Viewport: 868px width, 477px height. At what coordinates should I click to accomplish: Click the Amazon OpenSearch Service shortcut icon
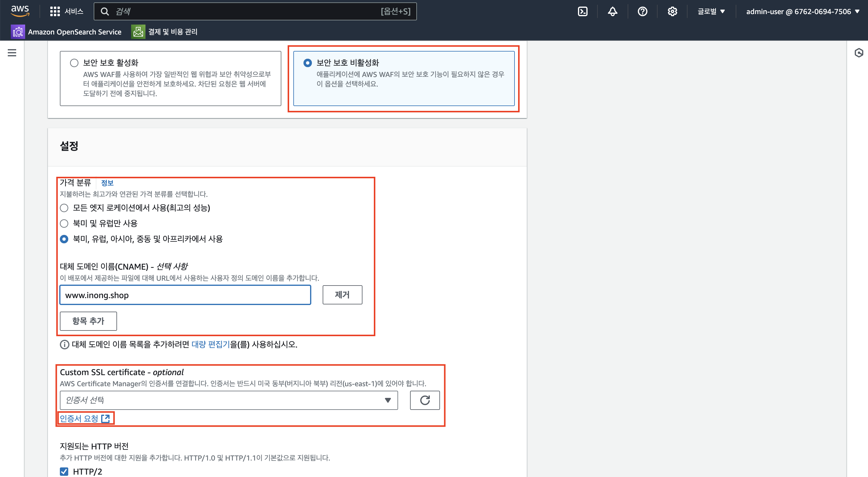point(18,32)
